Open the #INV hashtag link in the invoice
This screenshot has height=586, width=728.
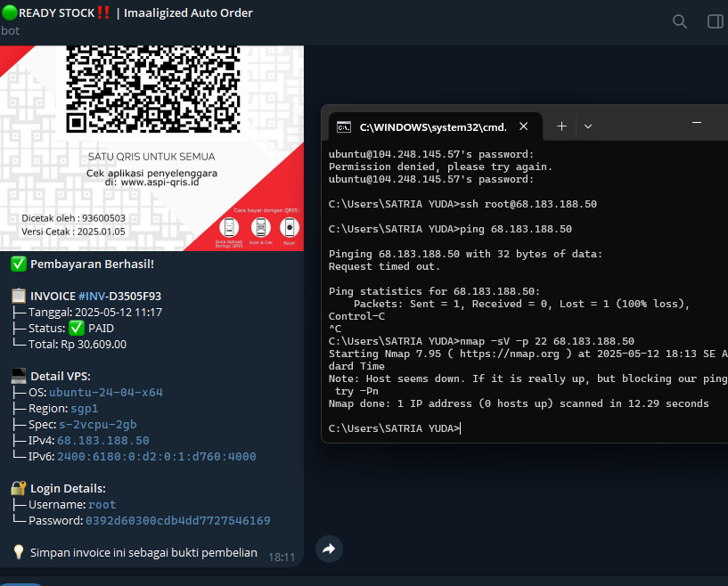(93, 296)
